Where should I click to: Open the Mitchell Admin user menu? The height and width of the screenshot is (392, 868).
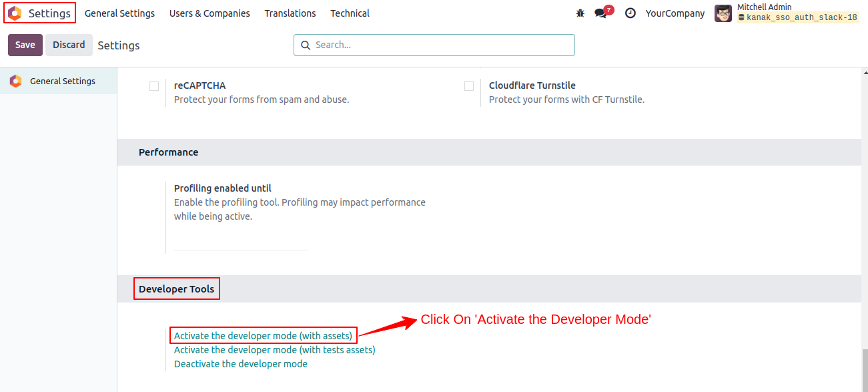tap(787, 13)
